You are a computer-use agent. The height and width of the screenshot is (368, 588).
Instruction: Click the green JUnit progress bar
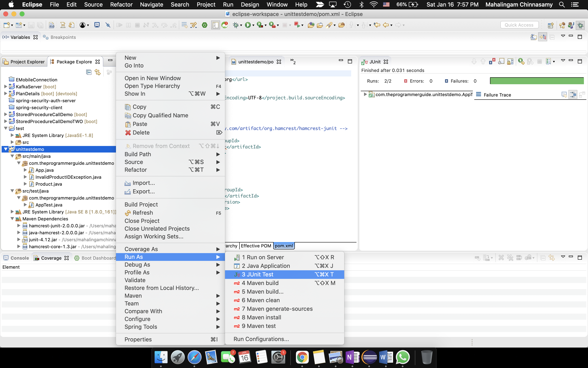(537, 81)
